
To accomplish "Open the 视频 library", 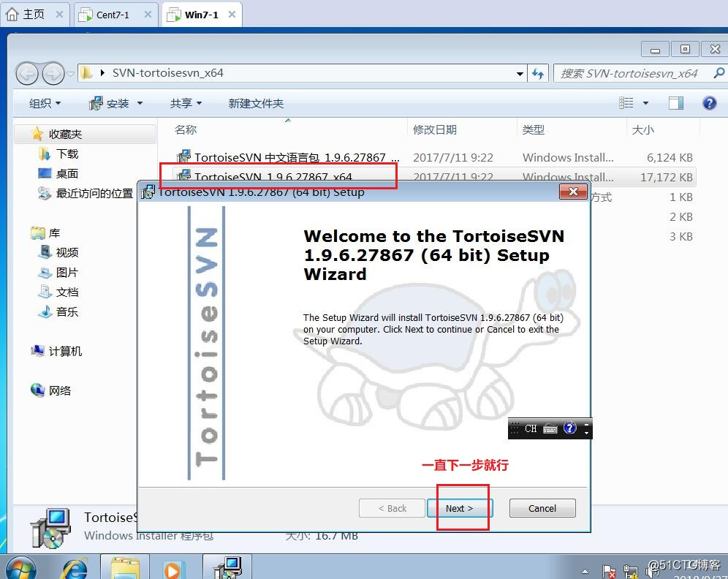I will [x=58, y=252].
